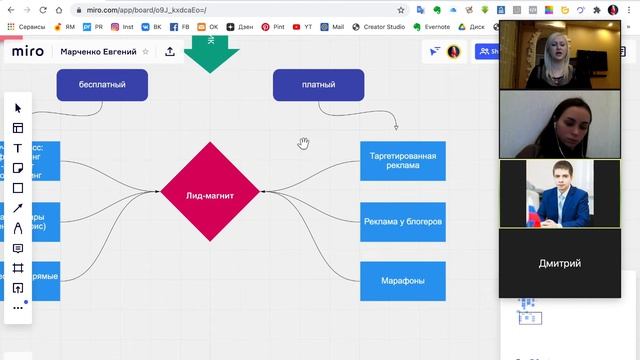Viewport: 640px width, 360px height.
Task: Select dark-haired woman's video tile
Action: [x=560, y=124]
